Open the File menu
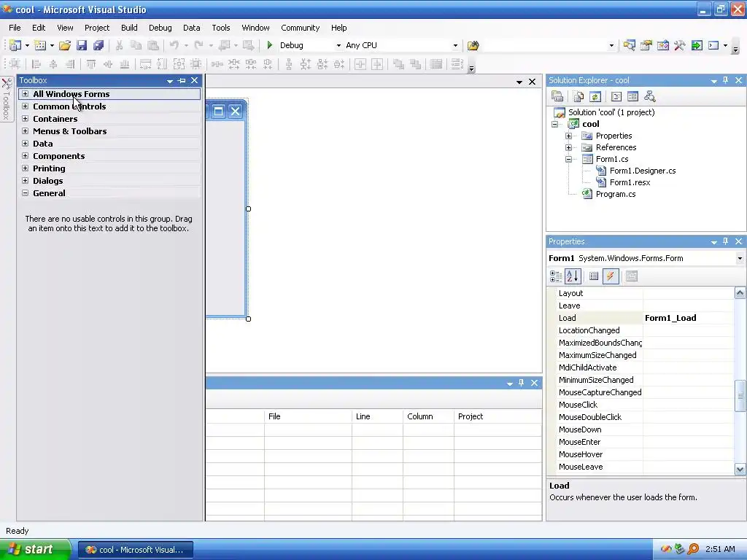 [x=15, y=28]
